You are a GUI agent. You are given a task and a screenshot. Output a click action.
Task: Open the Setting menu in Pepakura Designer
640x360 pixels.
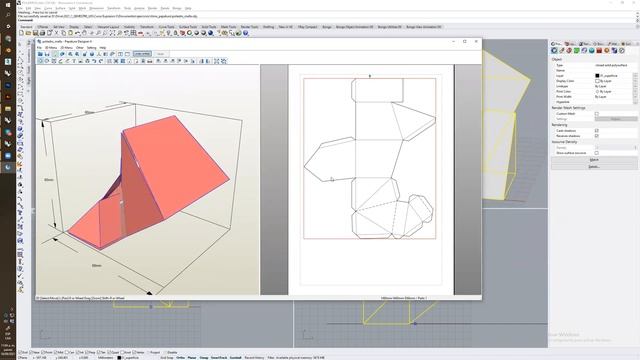pos(91,48)
